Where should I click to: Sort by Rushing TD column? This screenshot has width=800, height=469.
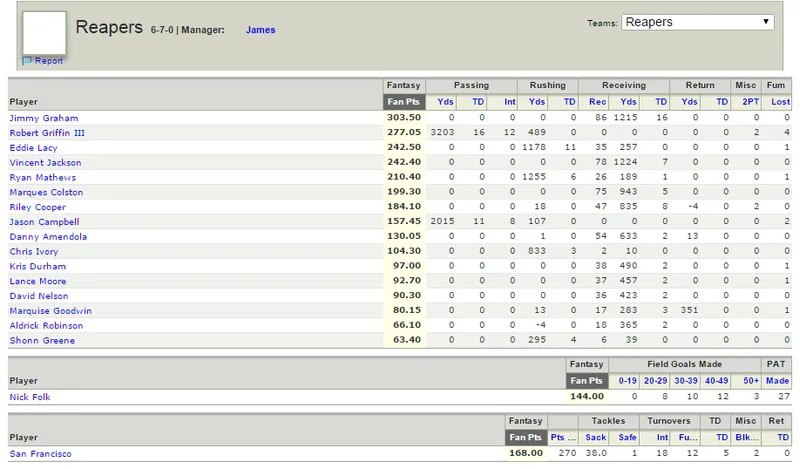(x=569, y=102)
